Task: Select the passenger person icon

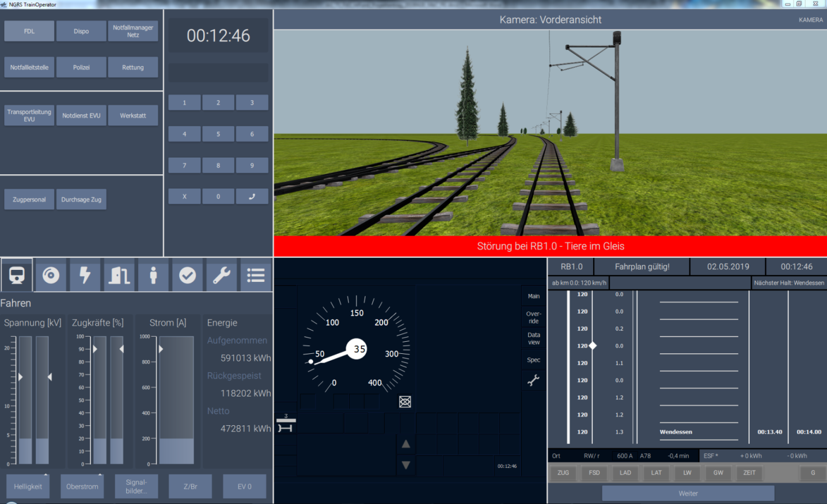Action: 153,275
